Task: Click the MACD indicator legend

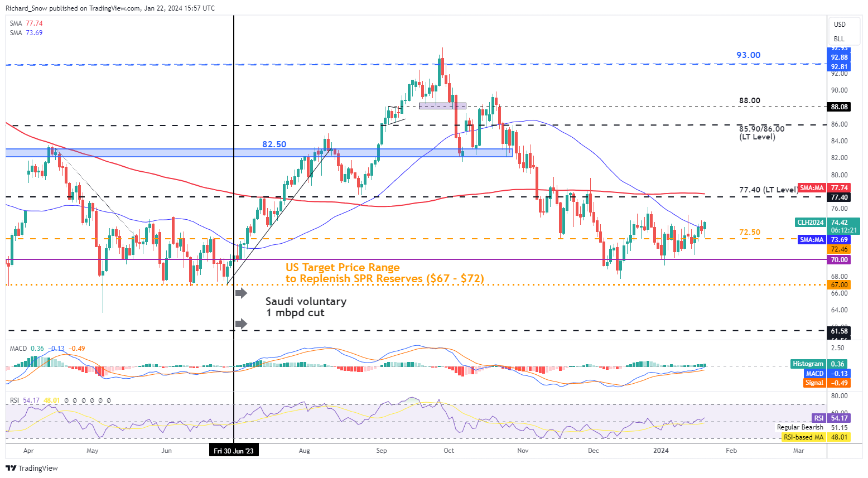Action: coord(47,349)
